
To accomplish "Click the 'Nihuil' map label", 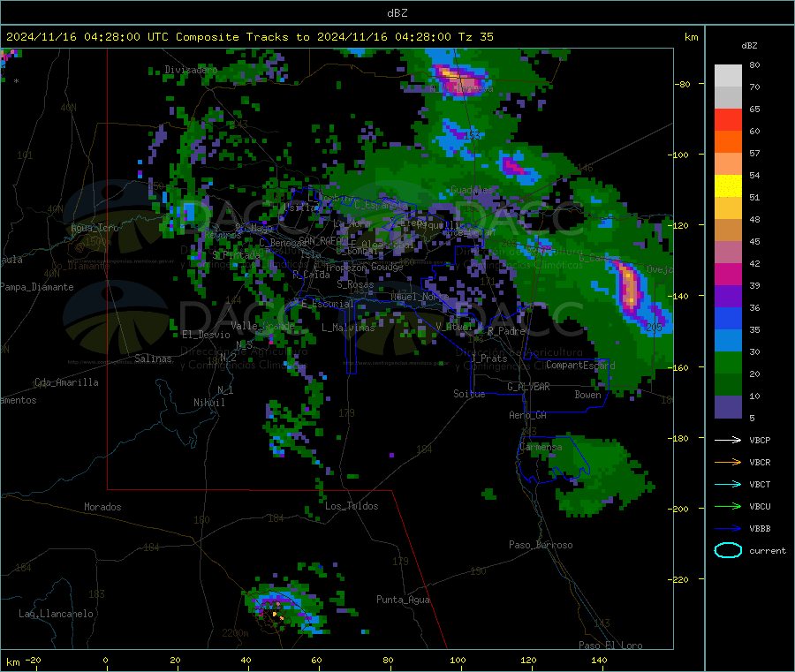I will coord(208,403).
